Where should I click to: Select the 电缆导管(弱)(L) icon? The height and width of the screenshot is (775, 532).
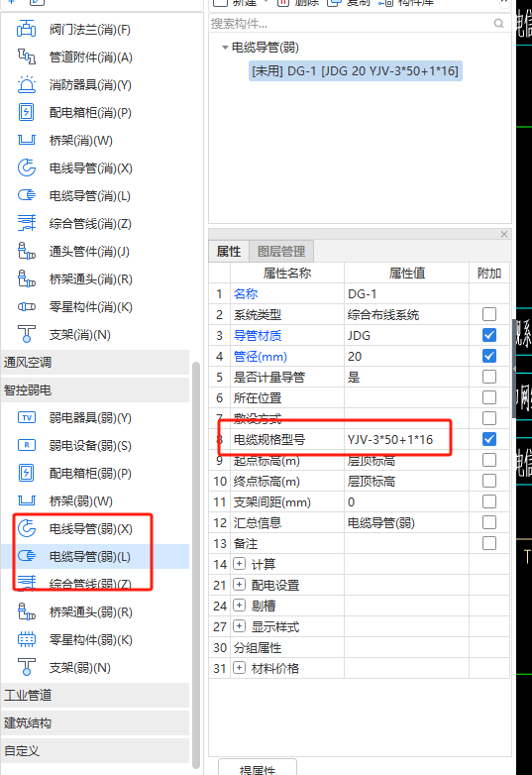click(x=26, y=556)
